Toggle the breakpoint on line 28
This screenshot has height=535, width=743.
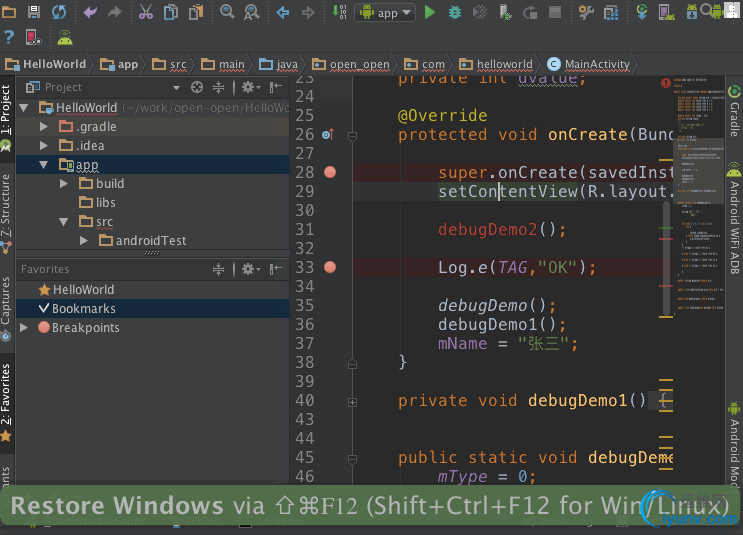(330, 172)
